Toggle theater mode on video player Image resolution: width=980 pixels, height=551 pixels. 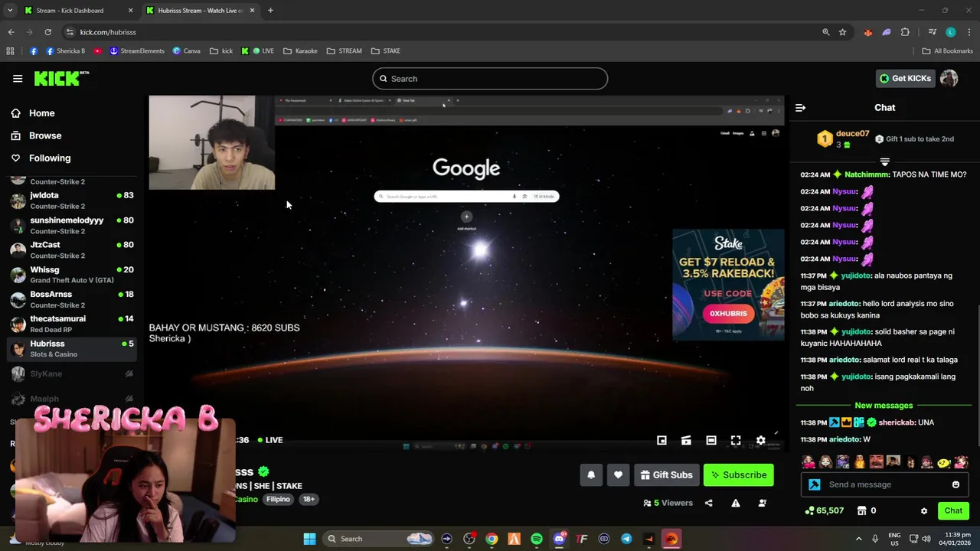[x=711, y=440]
